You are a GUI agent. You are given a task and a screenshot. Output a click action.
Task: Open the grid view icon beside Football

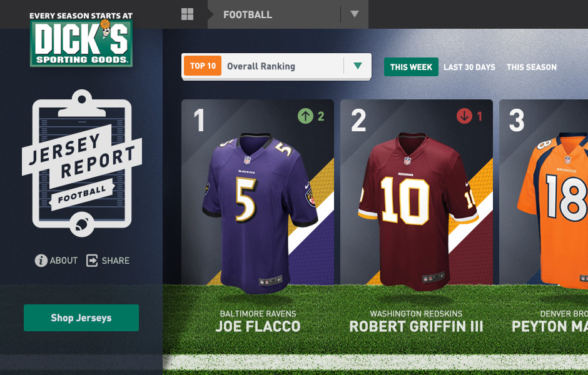click(x=187, y=14)
